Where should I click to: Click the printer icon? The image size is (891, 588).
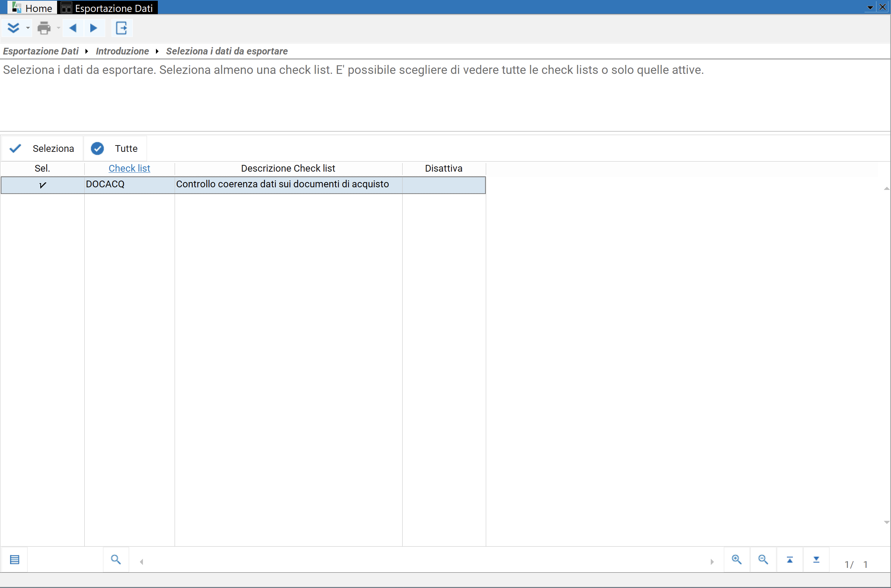44,28
